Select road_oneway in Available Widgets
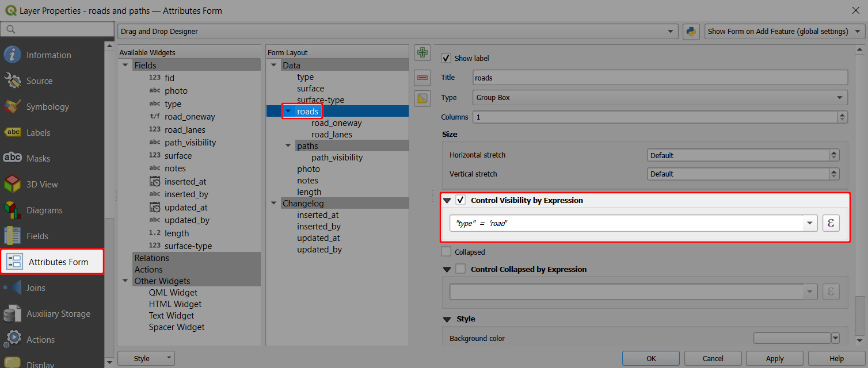868x368 pixels. pyautogui.click(x=190, y=117)
